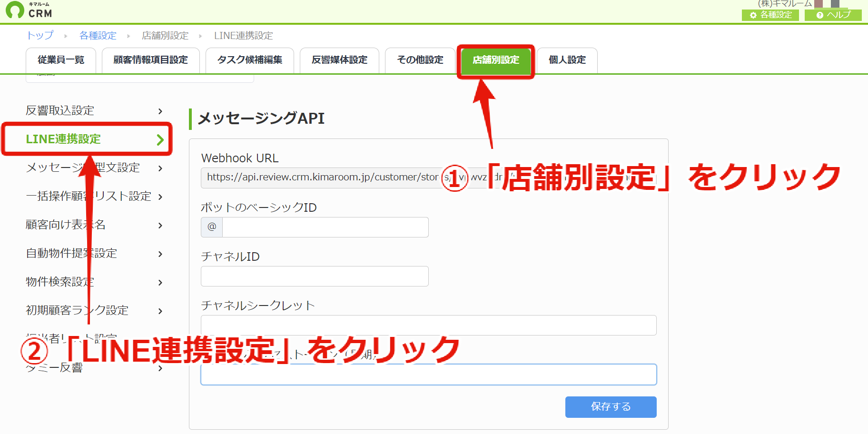
Task: Switch to the 従業員一覧 tab
Action: (x=61, y=60)
